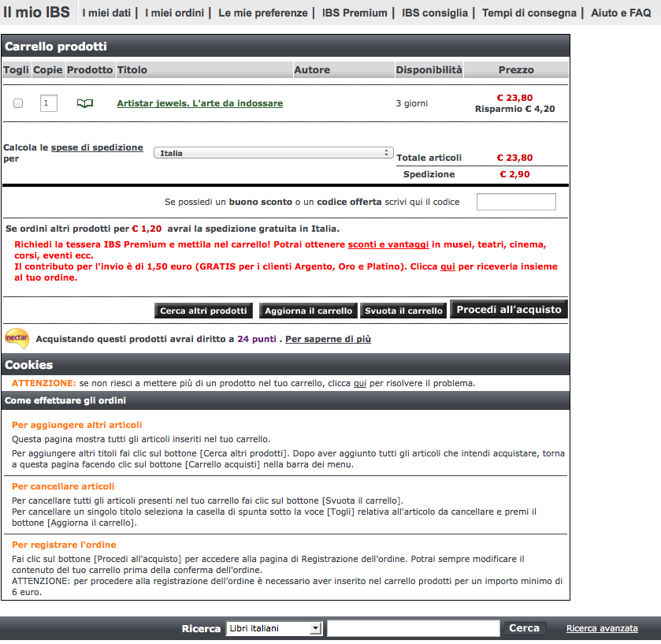Screen dimensions: 661x644
Task: Open I miei ordini
Action: click(175, 13)
